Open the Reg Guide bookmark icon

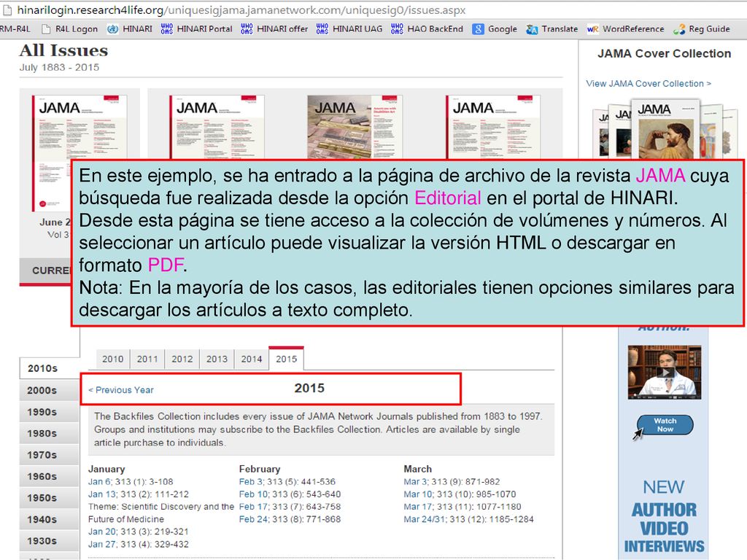pyautogui.click(x=679, y=29)
